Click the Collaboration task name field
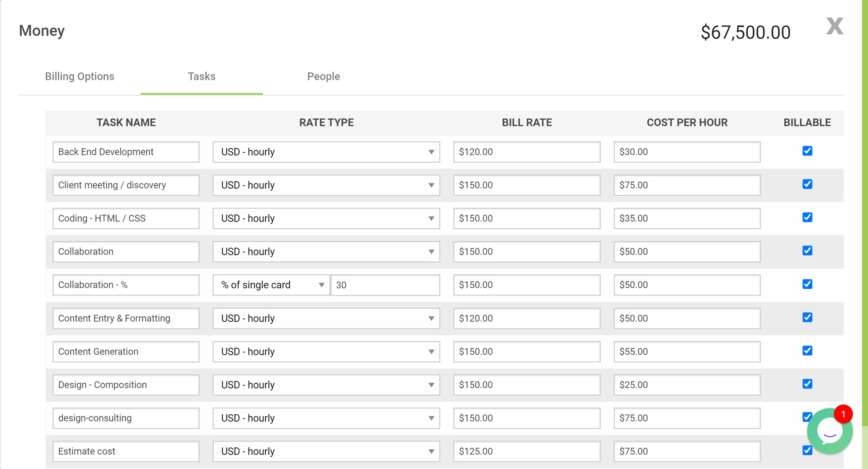The height and width of the screenshot is (469, 868). point(126,252)
